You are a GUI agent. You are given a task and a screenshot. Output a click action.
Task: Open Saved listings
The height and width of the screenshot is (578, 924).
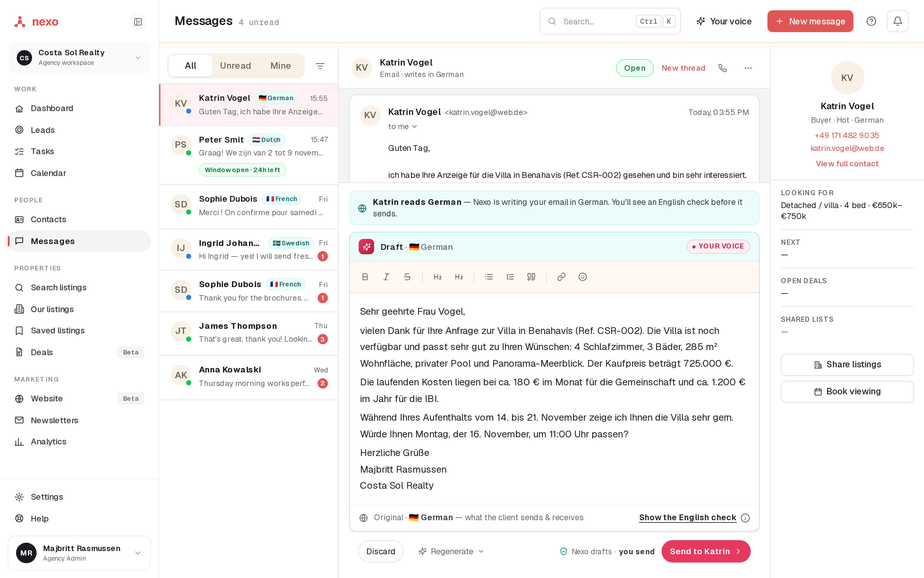coord(79,331)
